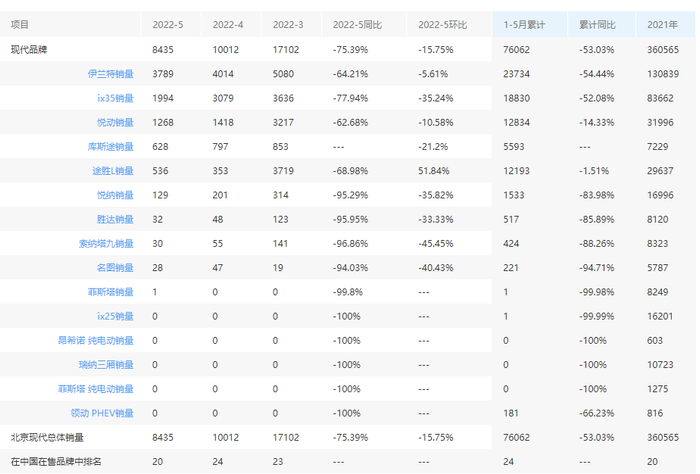Select ranking 23 in the 排名 row
The width and height of the screenshot is (700, 474).
(x=278, y=462)
